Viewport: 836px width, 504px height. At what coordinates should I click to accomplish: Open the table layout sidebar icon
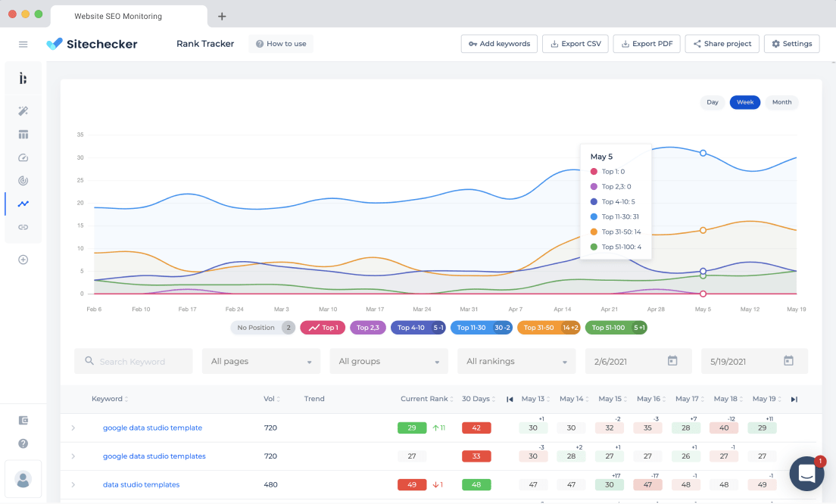click(x=23, y=134)
